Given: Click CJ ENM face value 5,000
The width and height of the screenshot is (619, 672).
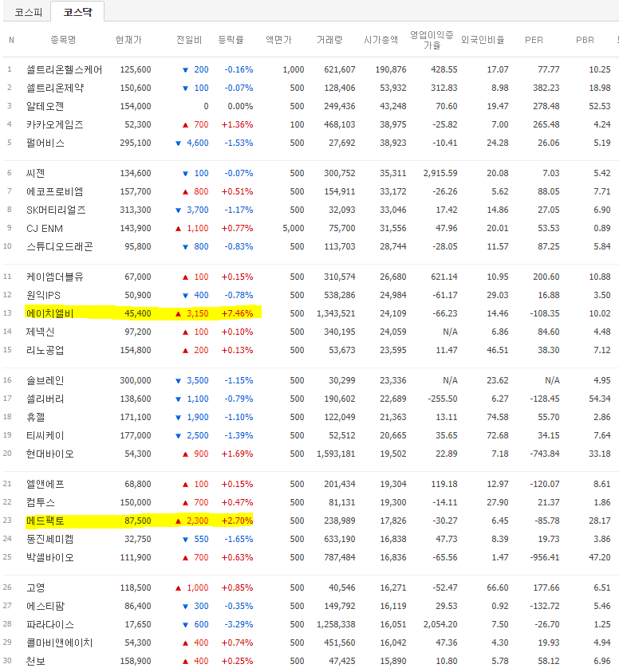Looking at the screenshot, I should pos(294,229).
